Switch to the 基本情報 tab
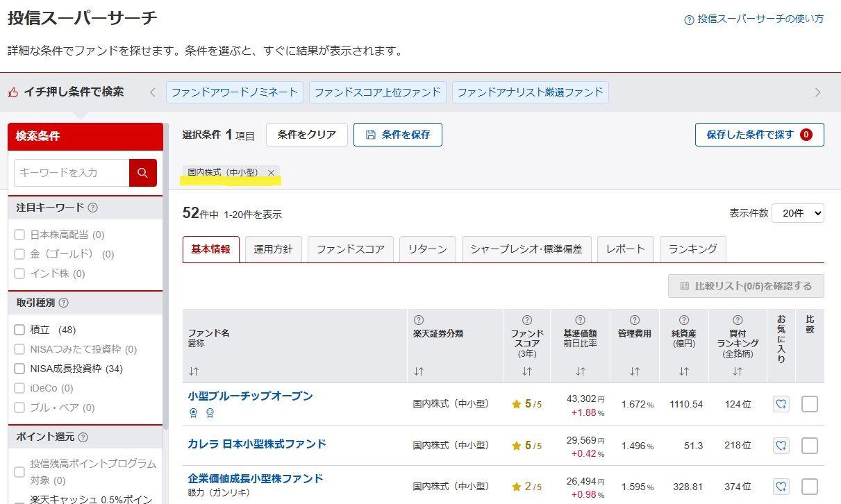The height and width of the screenshot is (504, 841). click(x=211, y=249)
